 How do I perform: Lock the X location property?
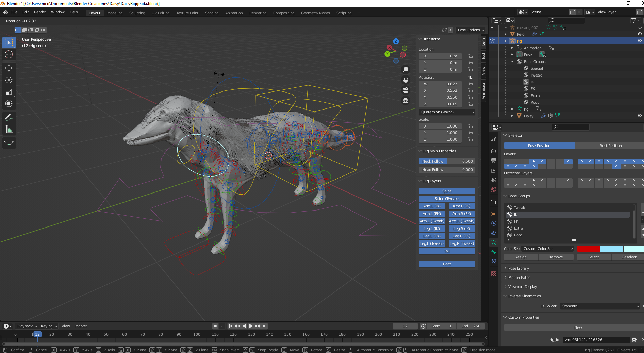click(x=470, y=56)
